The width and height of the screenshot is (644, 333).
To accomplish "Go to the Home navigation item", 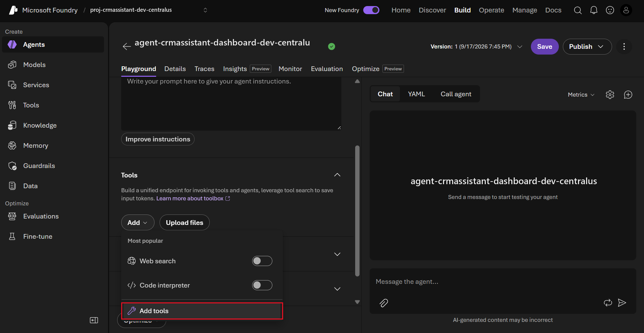I will point(401,10).
